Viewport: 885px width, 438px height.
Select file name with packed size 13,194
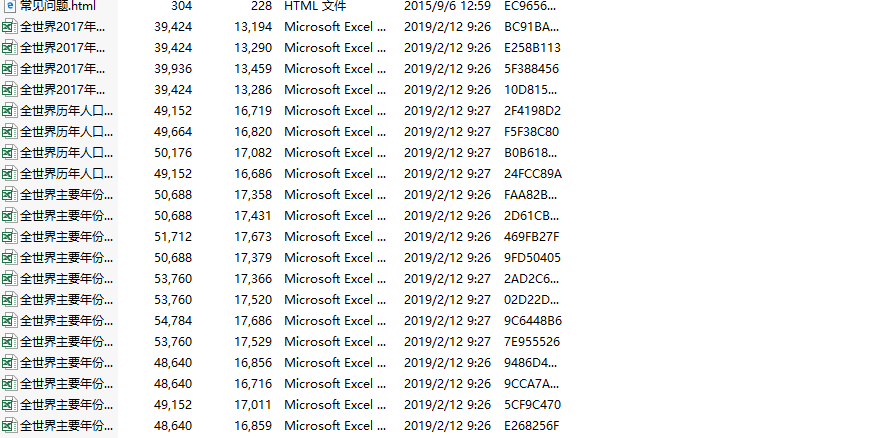pyautogui.click(x=62, y=27)
